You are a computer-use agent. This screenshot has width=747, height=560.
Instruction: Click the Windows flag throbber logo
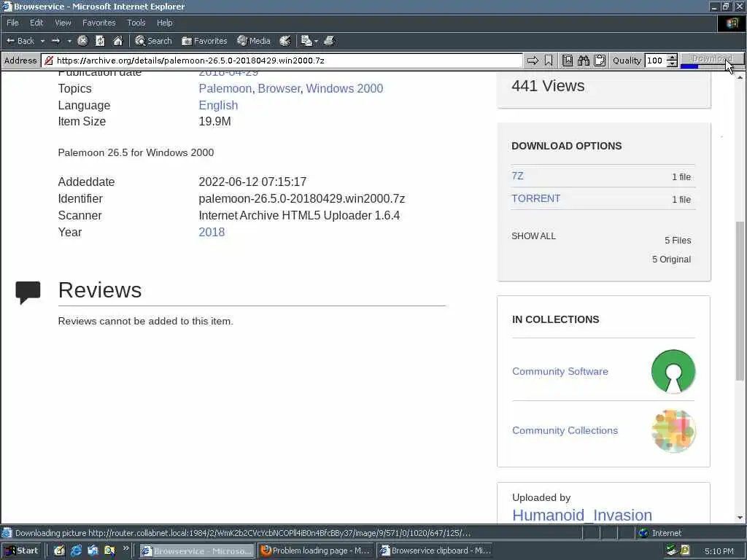coord(731,23)
